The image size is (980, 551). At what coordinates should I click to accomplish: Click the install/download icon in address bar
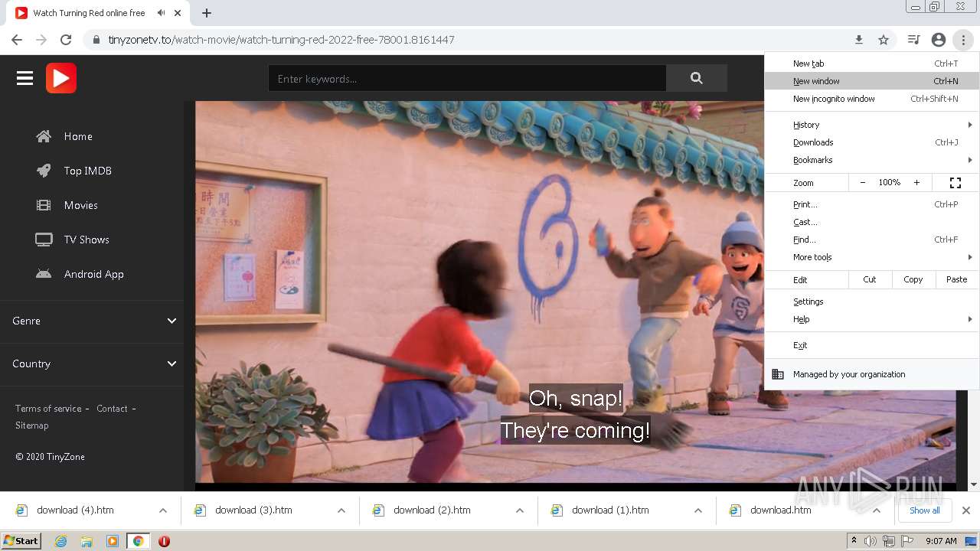click(x=859, y=40)
